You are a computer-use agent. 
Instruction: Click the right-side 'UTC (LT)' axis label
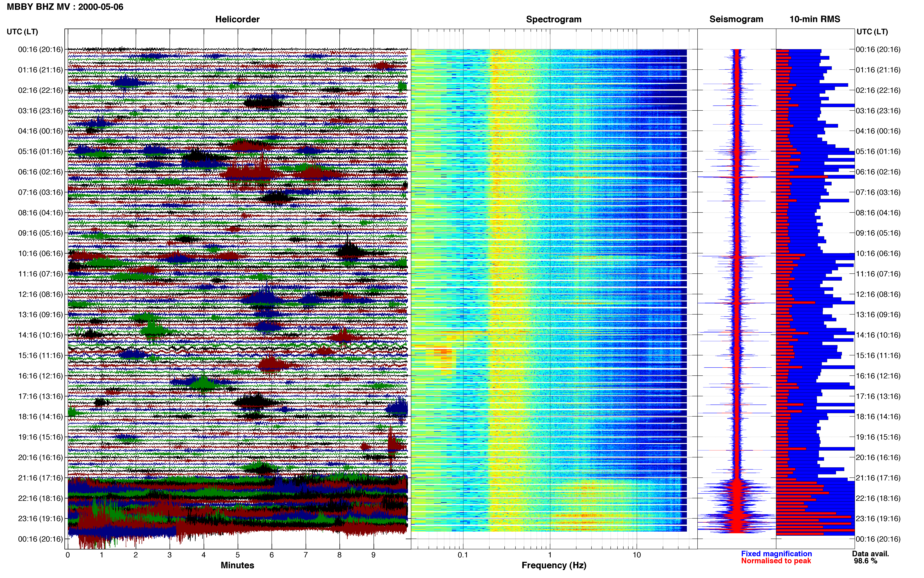click(x=872, y=32)
